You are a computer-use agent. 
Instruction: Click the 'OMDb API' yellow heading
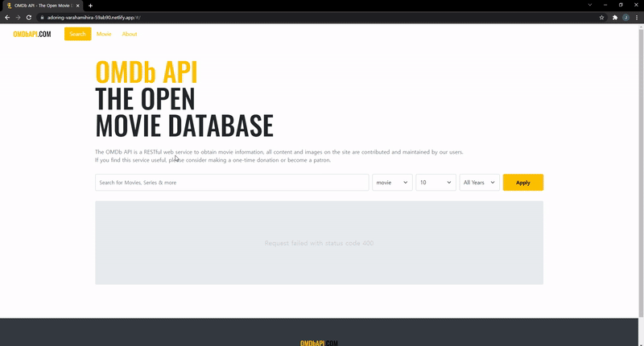(x=147, y=72)
